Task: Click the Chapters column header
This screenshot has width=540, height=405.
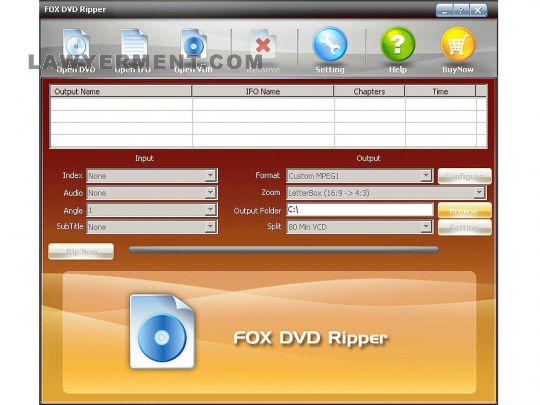Action: pos(369,91)
